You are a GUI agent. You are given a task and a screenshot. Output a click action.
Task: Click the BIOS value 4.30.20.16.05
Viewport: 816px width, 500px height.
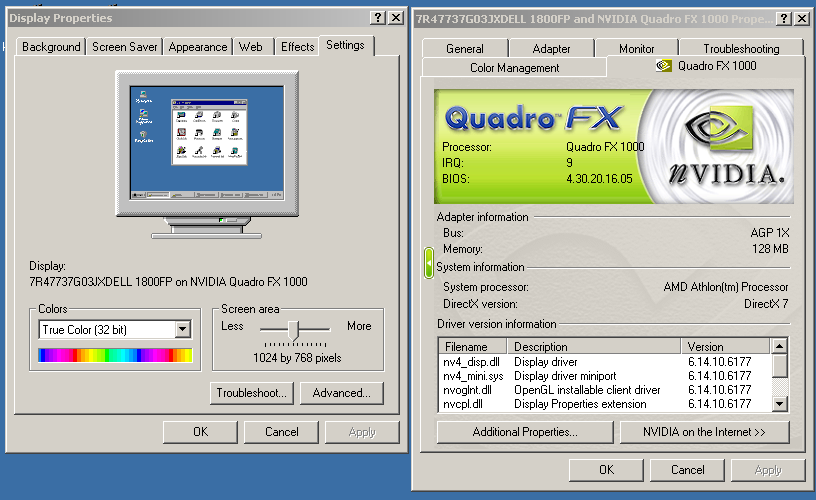(599, 178)
